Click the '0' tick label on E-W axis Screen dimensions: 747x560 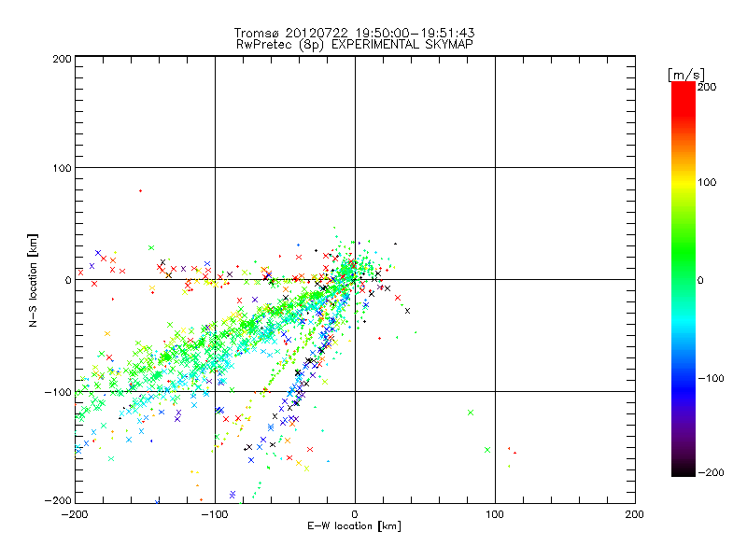pos(355,514)
